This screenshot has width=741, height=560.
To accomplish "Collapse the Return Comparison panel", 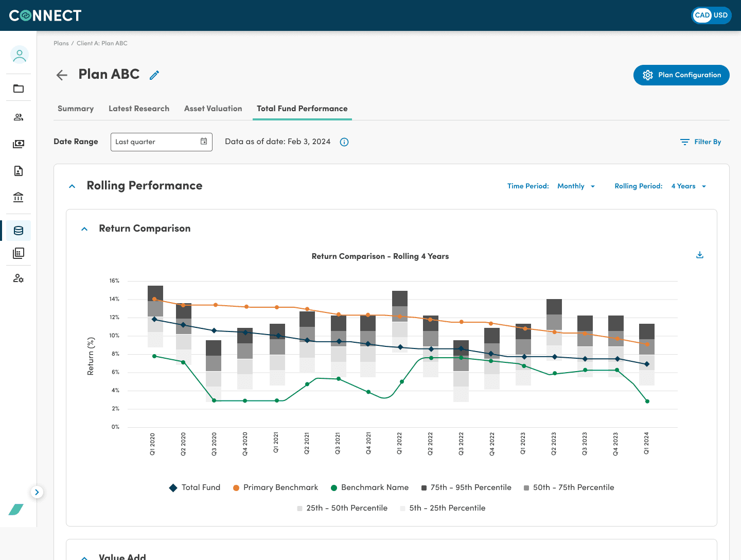I will pyautogui.click(x=84, y=229).
